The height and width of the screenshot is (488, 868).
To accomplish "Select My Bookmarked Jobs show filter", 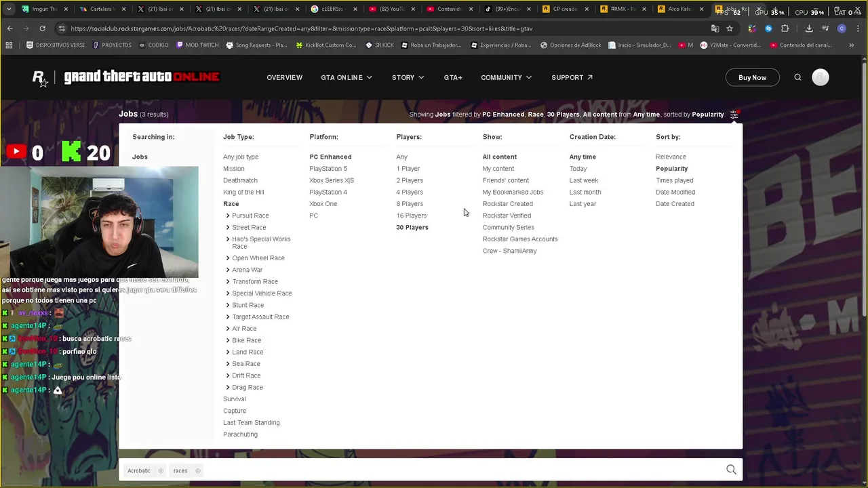I will pos(513,192).
